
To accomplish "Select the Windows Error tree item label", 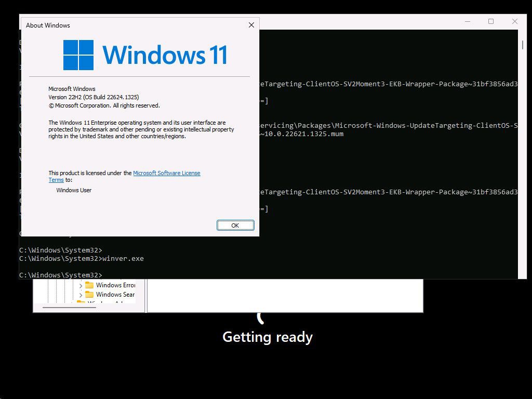I will pyautogui.click(x=115, y=285).
